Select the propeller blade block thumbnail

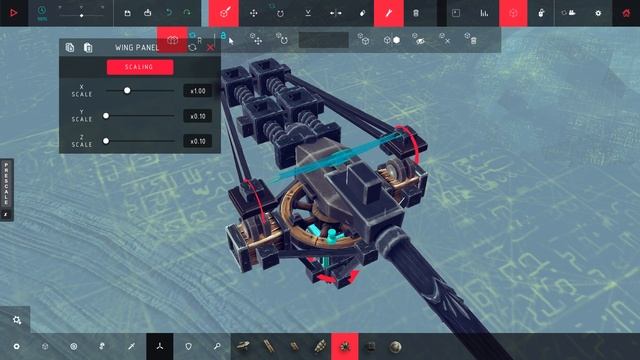pyautogui.click(x=320, y=346)
